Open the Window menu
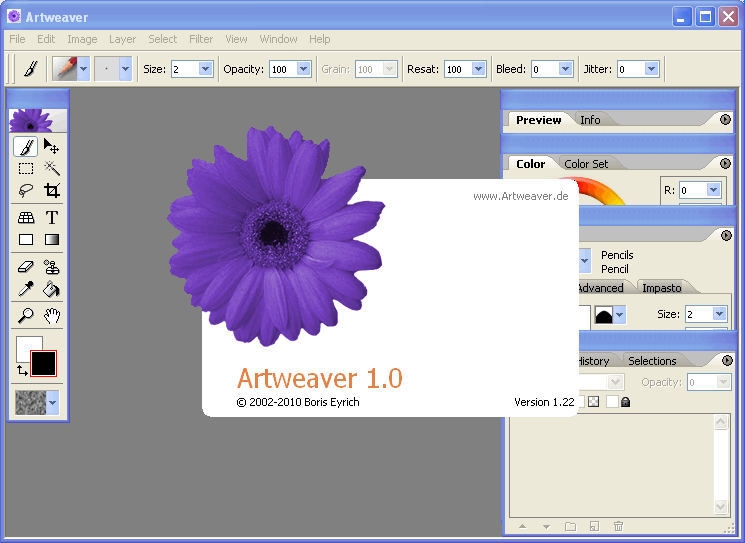Viewport: 745px width, 543px height. tap(278, 39)
